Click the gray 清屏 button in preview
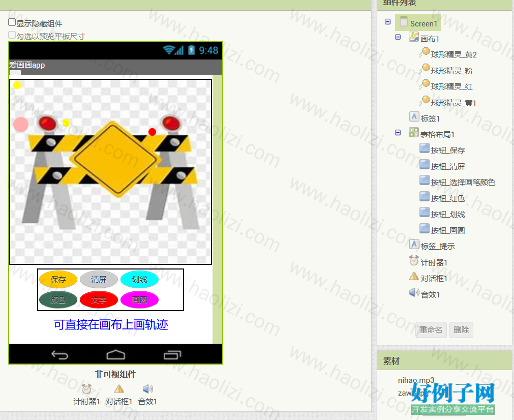This screenshot has width=514, height=420. [x=99, y=279]
